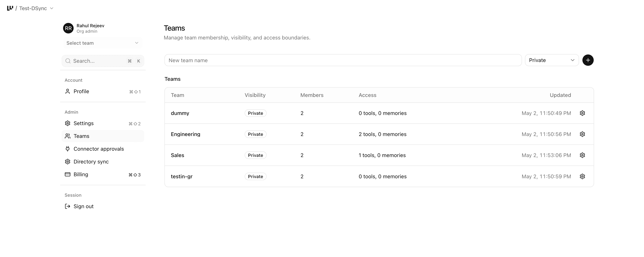
Task: Open settings gear for Engineering team
Action: (582, 134)
